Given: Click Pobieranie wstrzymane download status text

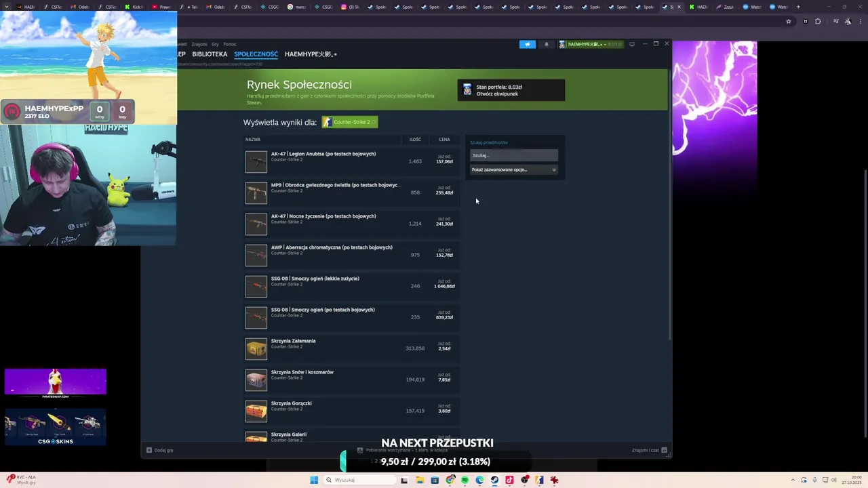Looking at the screenshot, I should [x=407, y=450].
